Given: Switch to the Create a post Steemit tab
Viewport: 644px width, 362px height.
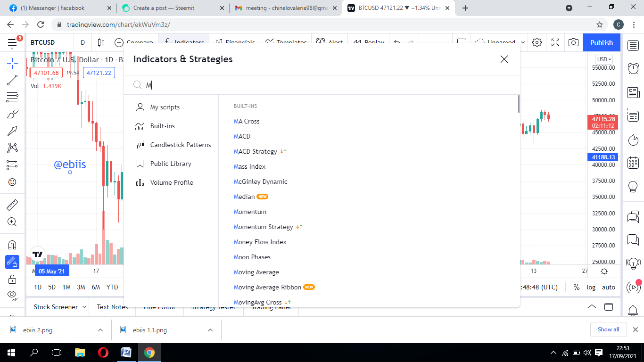Looking at the screenshot, I should (x=172, y=8).
